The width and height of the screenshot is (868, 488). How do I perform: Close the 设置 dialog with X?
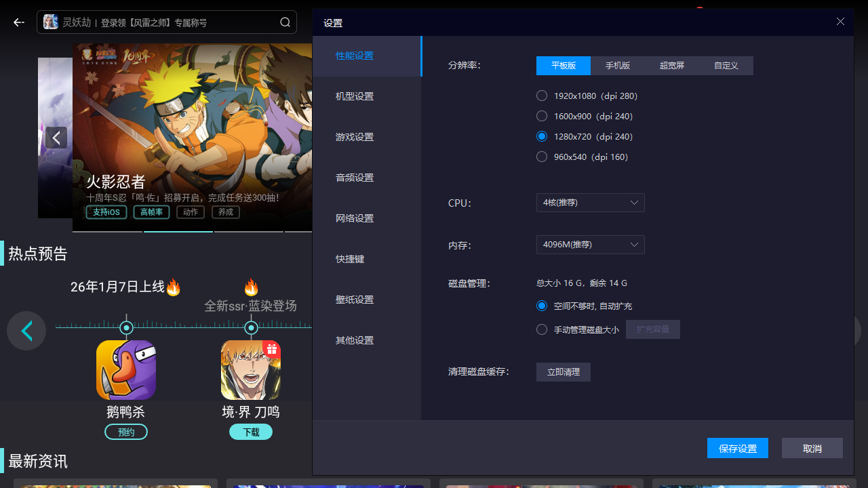[840, 22]
